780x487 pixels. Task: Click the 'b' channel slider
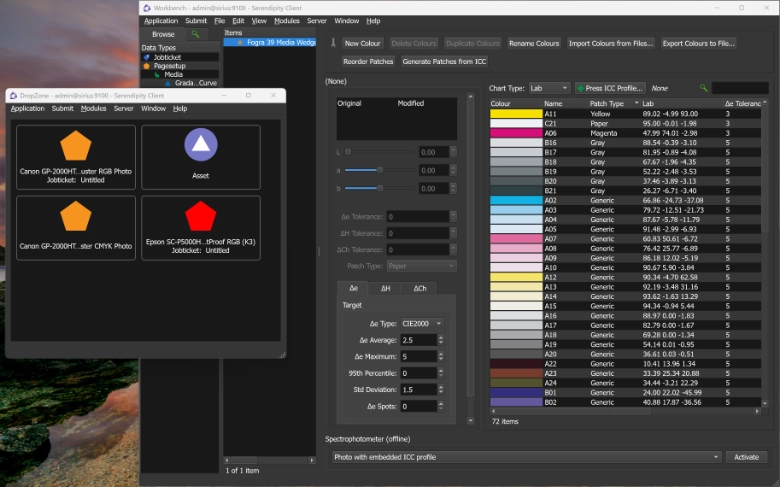(379, 188)
